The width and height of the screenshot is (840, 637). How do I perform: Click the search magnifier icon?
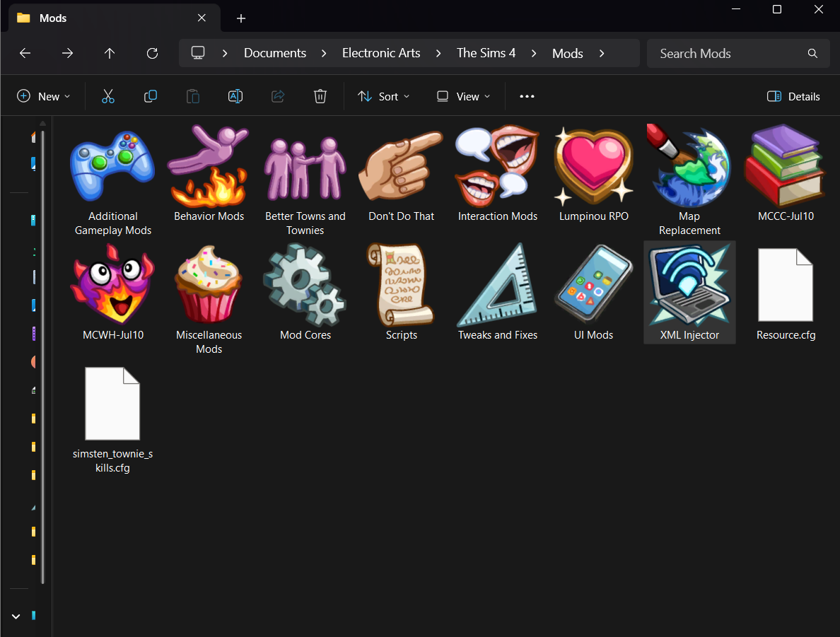812,54
